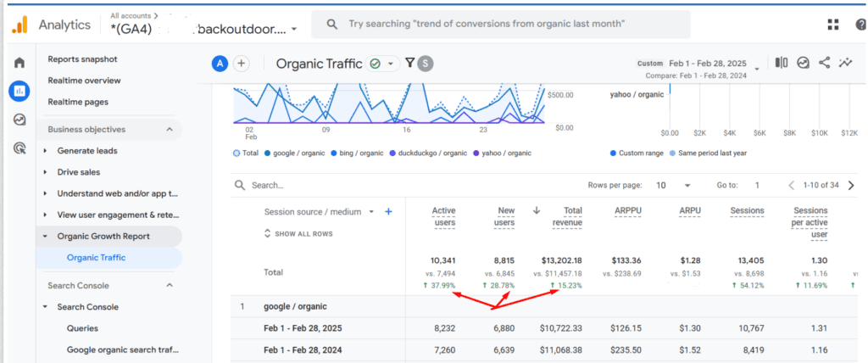This screenshot has width=868, height=363.
Task: Click the Google apps grid icon
Action: tap(833, 25)
